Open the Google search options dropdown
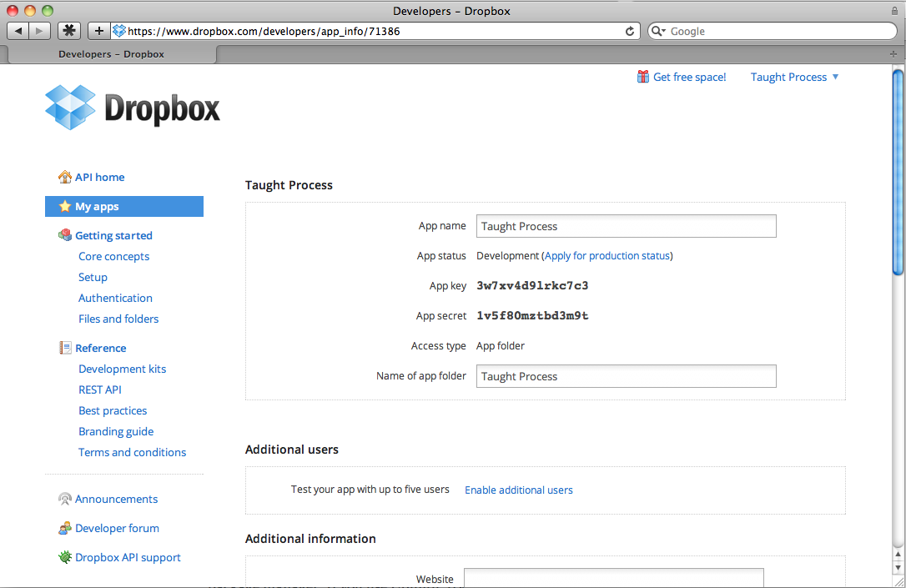The height and width of the screenshot is (588, 906). tap(658, 31)
